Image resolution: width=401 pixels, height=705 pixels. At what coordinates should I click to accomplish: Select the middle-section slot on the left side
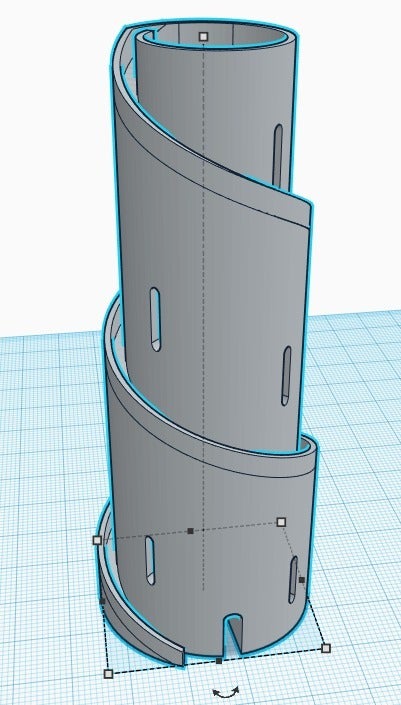pos(155,319)
